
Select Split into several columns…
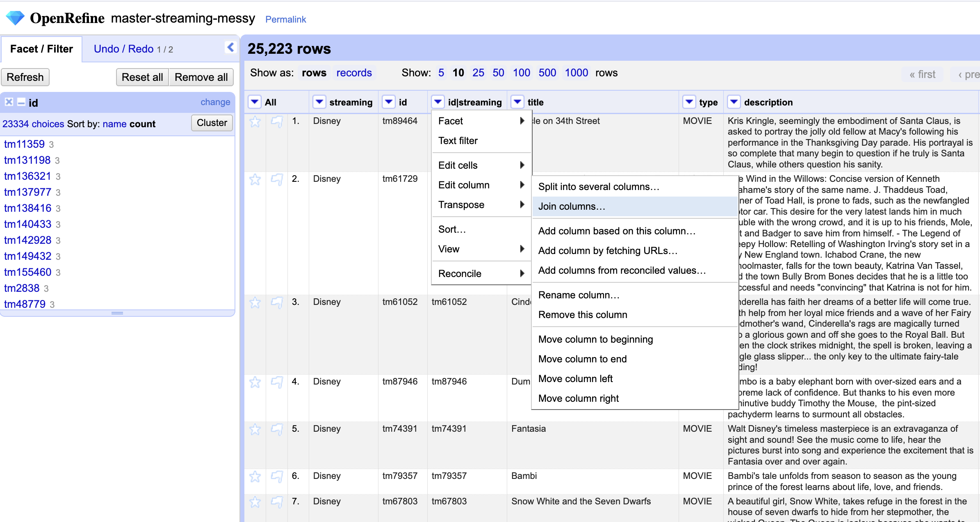tap(634, 187)
